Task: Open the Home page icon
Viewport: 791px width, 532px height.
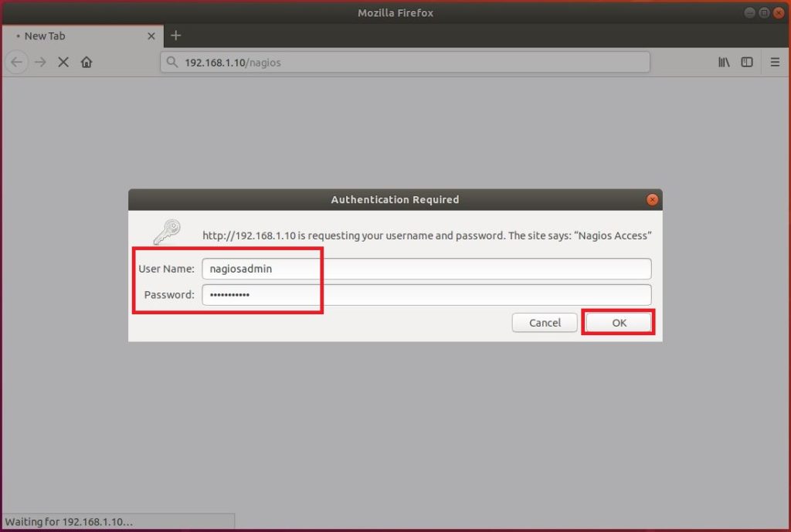Action: pos(87,63)
